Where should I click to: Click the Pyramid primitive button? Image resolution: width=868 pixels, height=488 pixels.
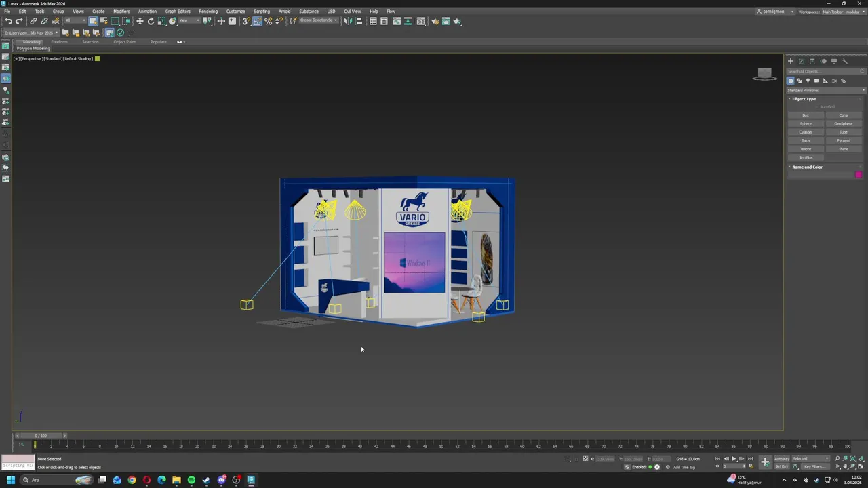coord(844,141)
